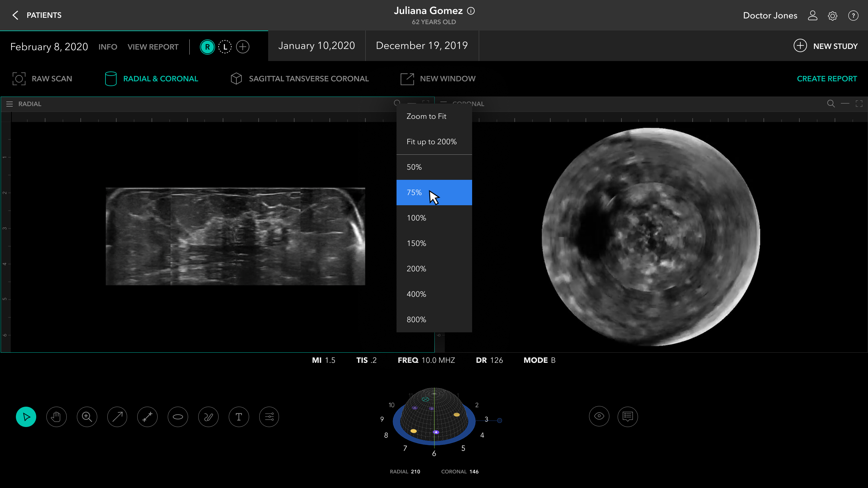The width and height of the screenshot is (868, 488).
Task: Select the text annotation tool
Action: click(x=239, y=417)
